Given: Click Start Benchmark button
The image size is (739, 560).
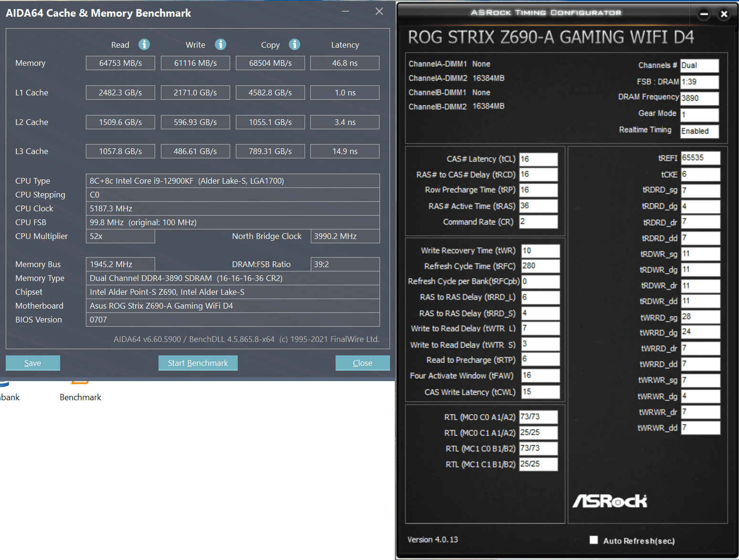Looking at the screenshot, I should tap(198, 363).
